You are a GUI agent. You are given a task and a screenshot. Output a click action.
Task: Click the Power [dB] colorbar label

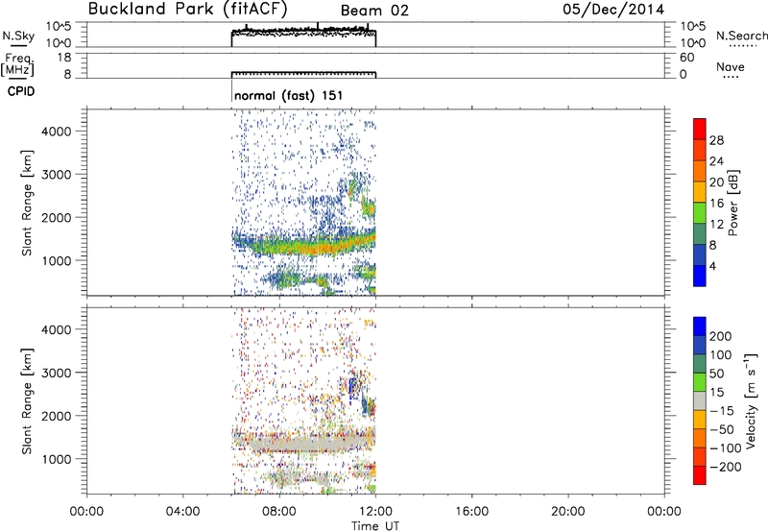(732, 203)
